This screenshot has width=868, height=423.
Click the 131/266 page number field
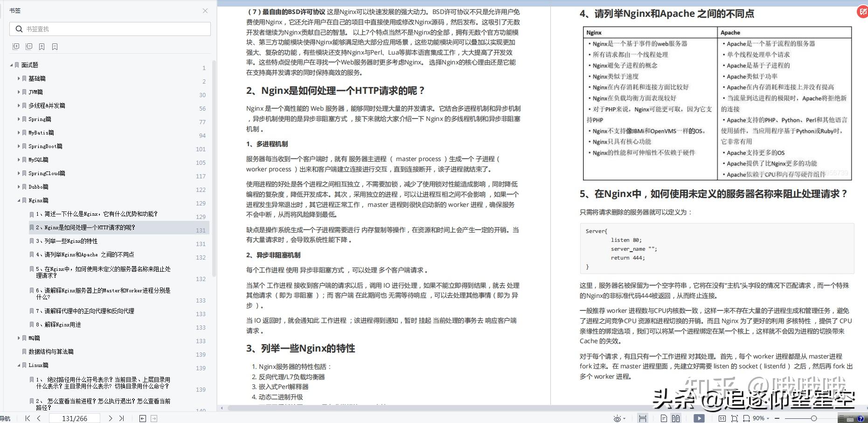75,418
